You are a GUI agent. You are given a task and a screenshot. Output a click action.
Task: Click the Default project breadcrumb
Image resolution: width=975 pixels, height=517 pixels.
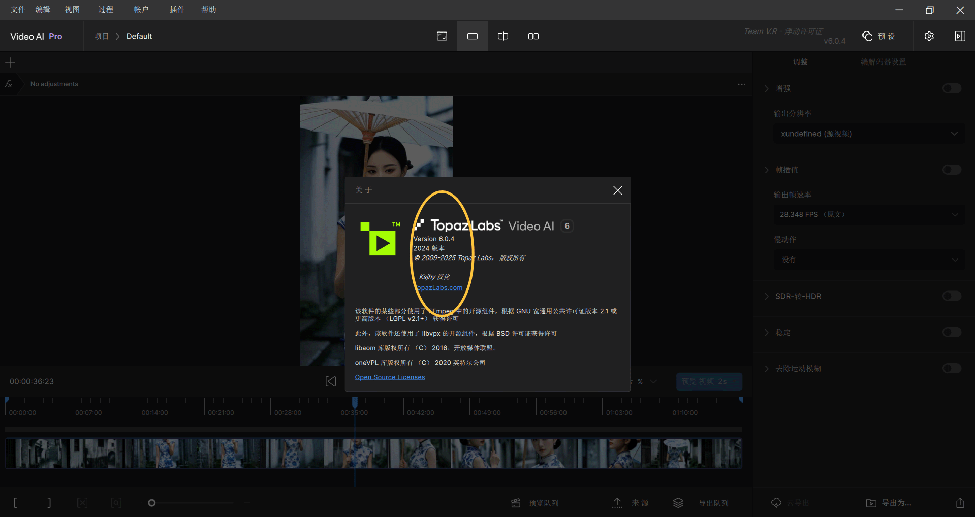click(139, 36)
